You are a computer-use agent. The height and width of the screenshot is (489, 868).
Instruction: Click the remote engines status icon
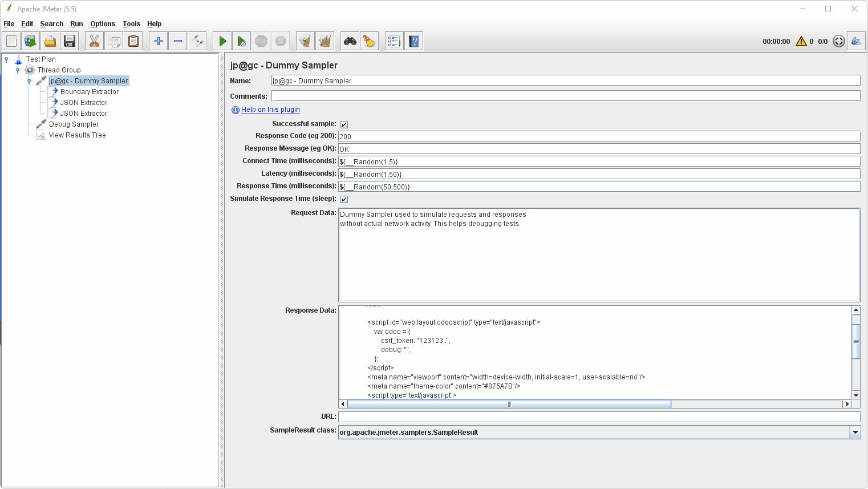click(x=839, y=41)
